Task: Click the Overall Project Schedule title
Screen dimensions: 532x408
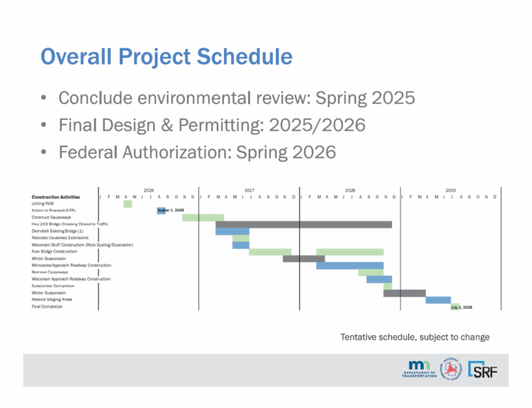Action: pos(166,55)
